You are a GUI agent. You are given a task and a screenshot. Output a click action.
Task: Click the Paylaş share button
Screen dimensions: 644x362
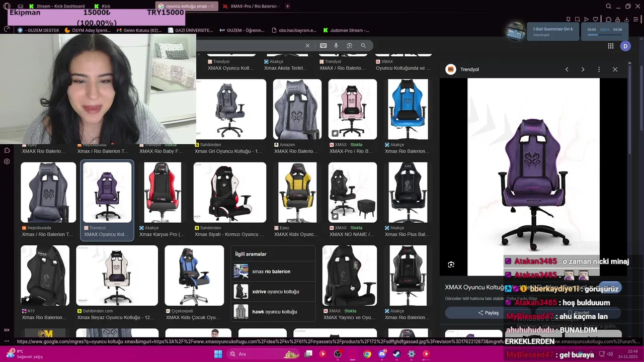pyautogui.click(x=489, y=313)
